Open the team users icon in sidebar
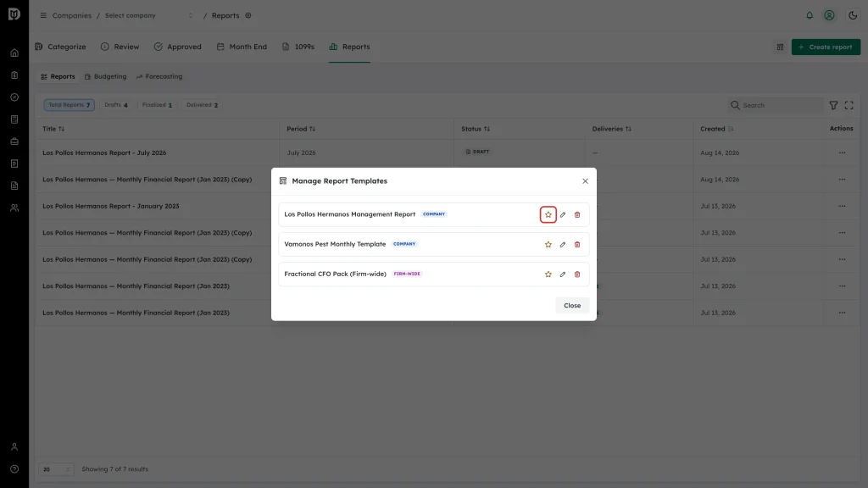The image size is (868, 488). [14, 208]
